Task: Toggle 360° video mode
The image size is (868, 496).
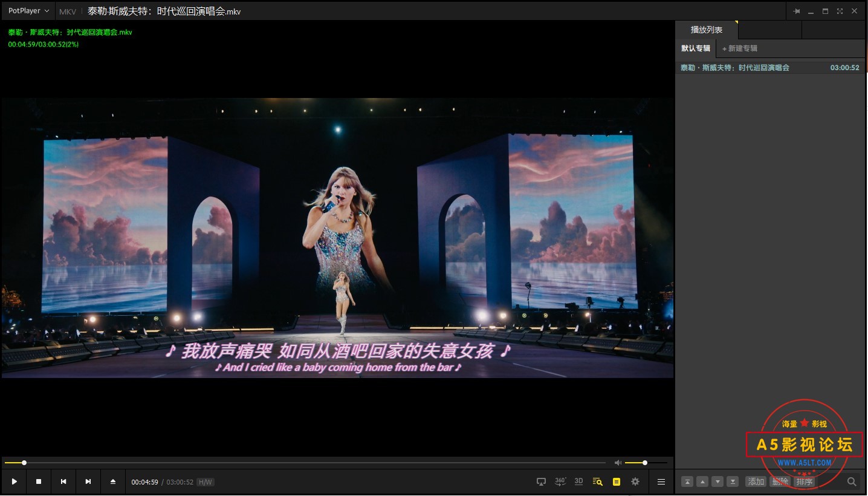Action: (x=560, y=481)
